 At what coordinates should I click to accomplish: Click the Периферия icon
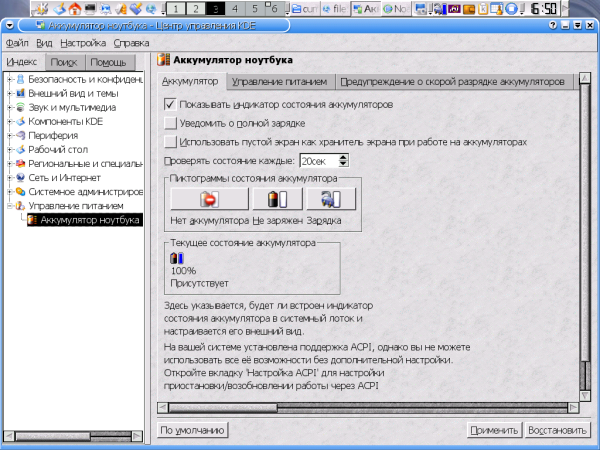click(x=20, y=136)
